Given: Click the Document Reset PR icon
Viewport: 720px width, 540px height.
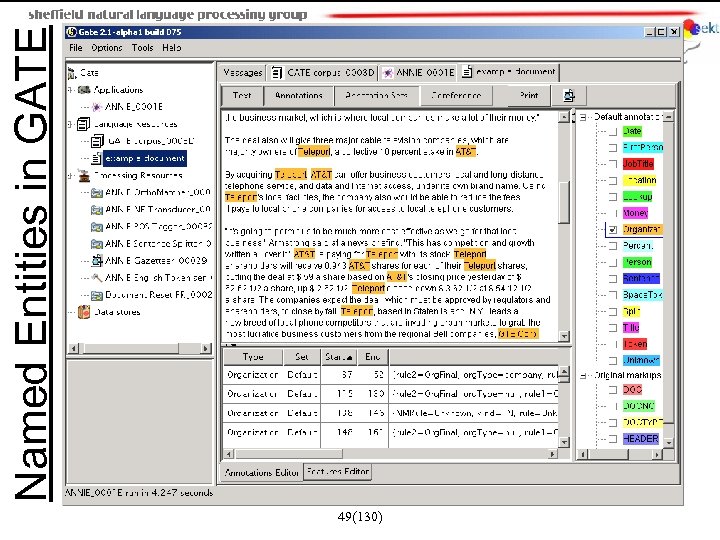Looking at the screenshot, I should pos(96,295).
